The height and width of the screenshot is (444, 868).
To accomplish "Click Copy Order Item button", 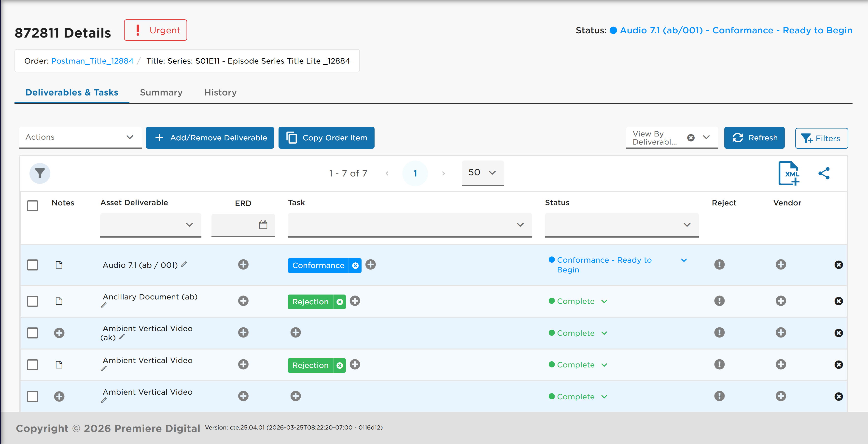I will tap(326, 138).
